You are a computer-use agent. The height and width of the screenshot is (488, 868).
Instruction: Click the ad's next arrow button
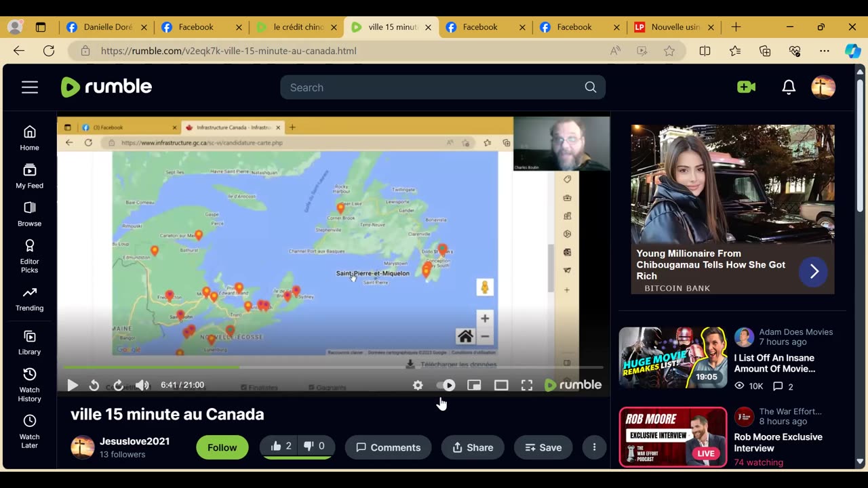[814, 272]
